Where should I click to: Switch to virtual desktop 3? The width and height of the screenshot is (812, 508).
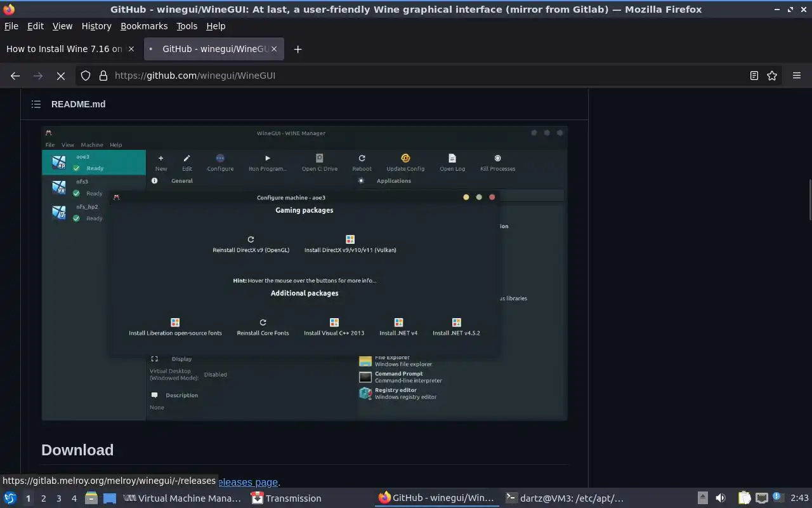pos(58,498)
